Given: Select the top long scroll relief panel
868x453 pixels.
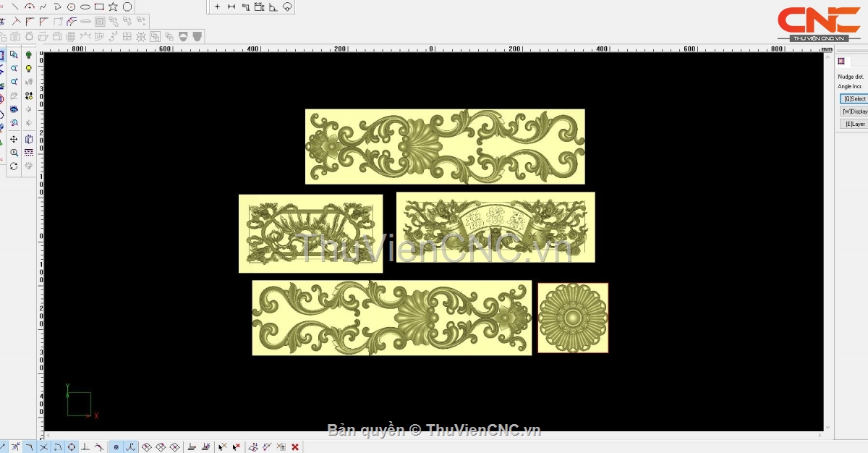Looking at the screenshot, I should (444, 146).
